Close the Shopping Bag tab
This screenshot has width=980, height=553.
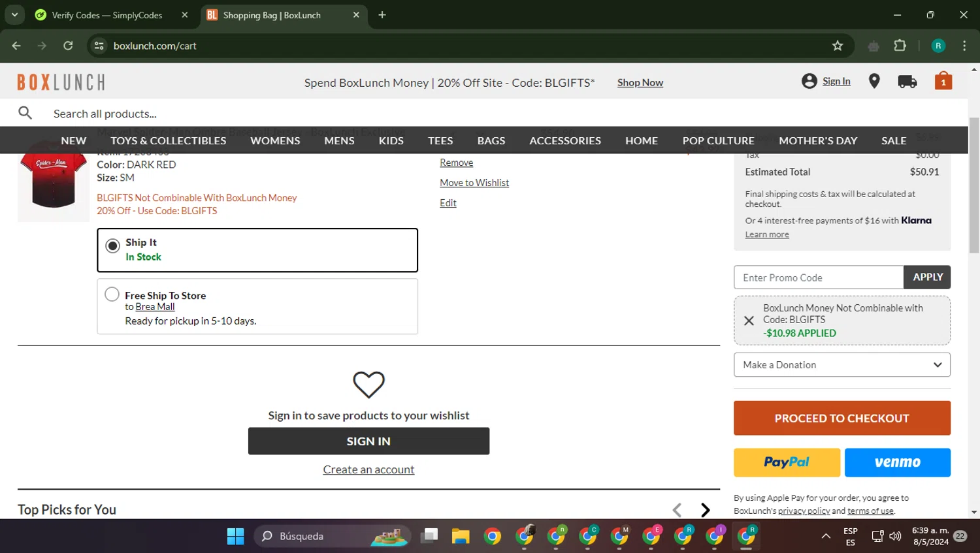356,15
